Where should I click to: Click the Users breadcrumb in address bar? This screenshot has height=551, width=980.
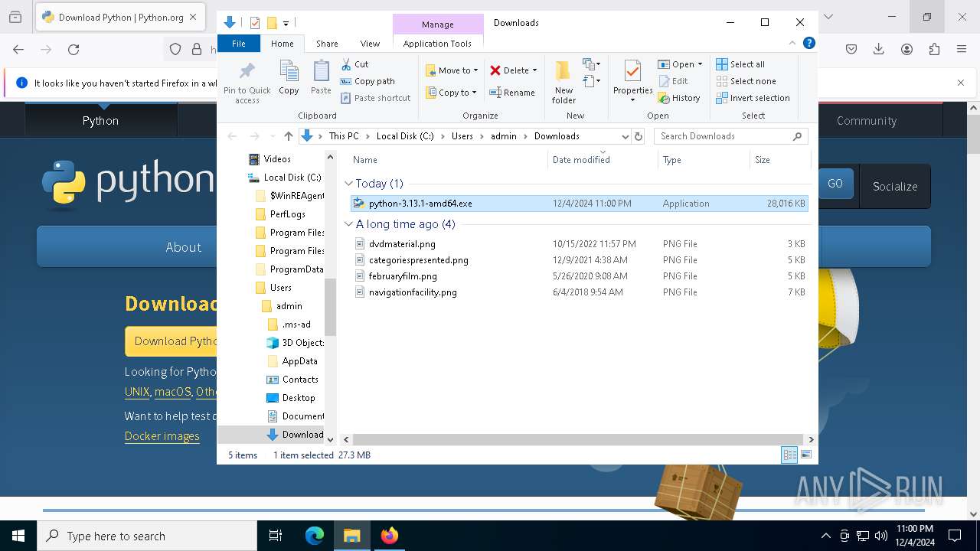click(x=462, y=136)
